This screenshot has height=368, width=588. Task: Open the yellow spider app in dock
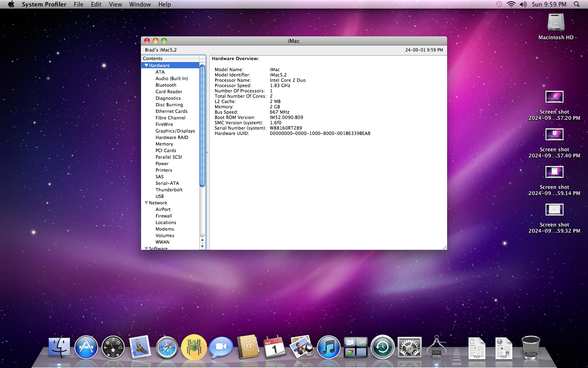tap(194, 347)
